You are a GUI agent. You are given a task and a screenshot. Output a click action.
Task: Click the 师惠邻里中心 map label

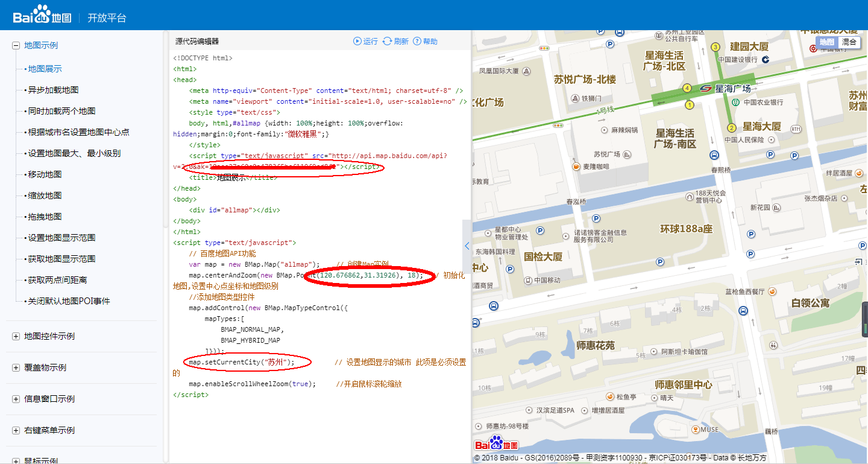coord(683,384)
